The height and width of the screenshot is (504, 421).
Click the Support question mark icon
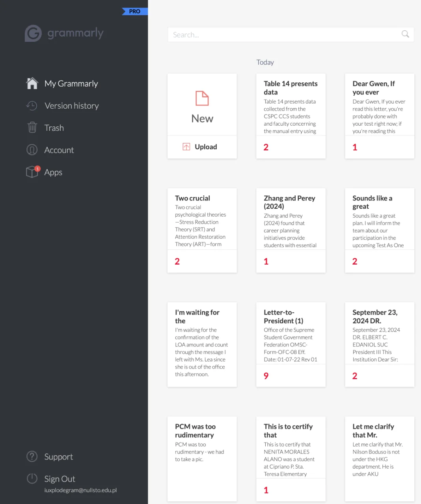coord(32,456)
